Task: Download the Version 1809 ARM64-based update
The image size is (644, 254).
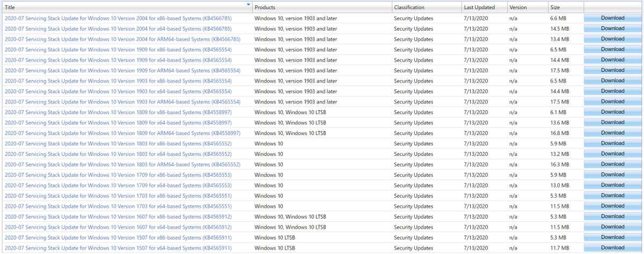Action: click(x=612, y=133)
